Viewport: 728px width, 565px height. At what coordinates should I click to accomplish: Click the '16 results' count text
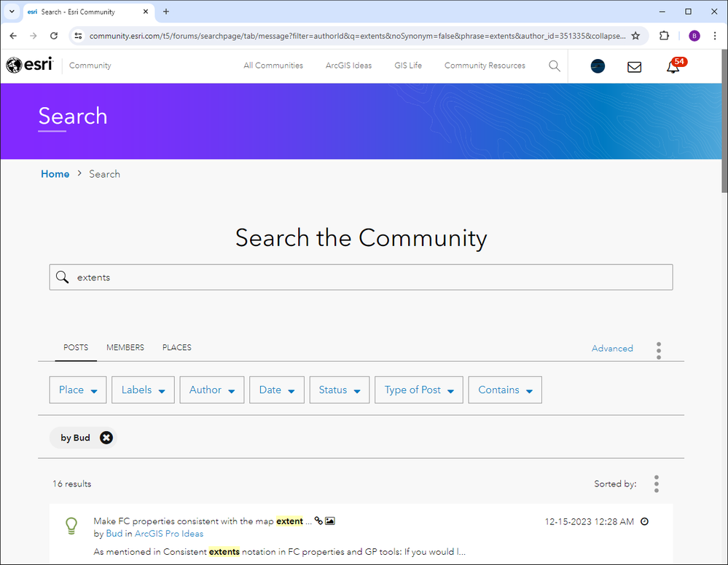pyautogui.click(x=72, y=484)
